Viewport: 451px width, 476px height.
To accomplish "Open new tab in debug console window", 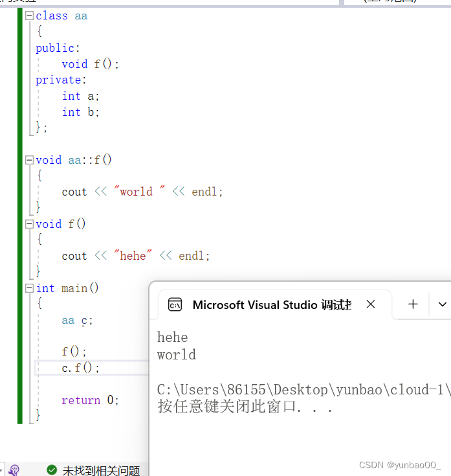I will (413, 304).
